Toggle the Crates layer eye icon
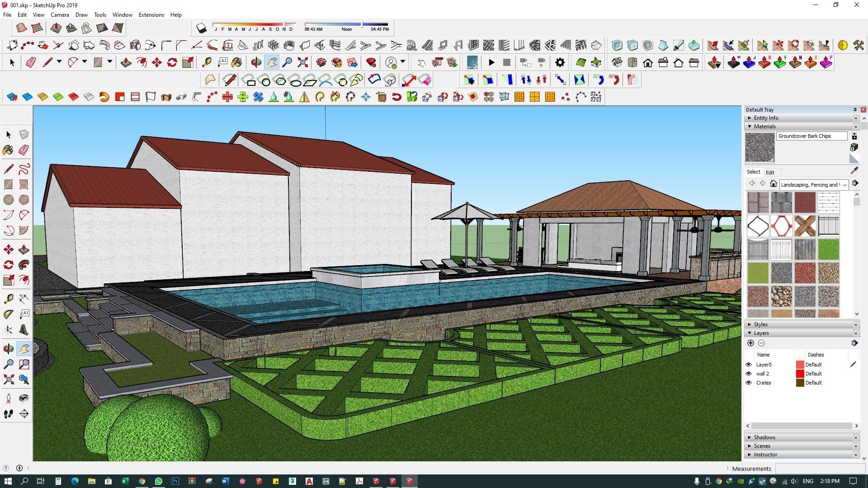 click(748, 383)
